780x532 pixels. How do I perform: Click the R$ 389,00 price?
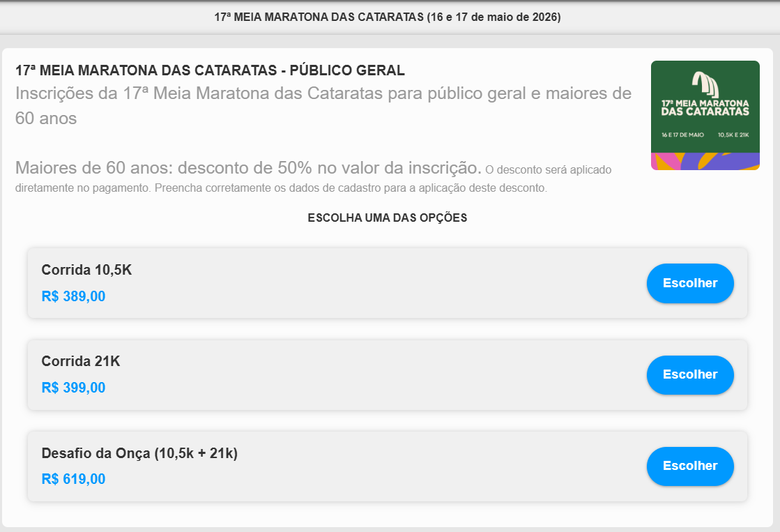click(73, 296)
